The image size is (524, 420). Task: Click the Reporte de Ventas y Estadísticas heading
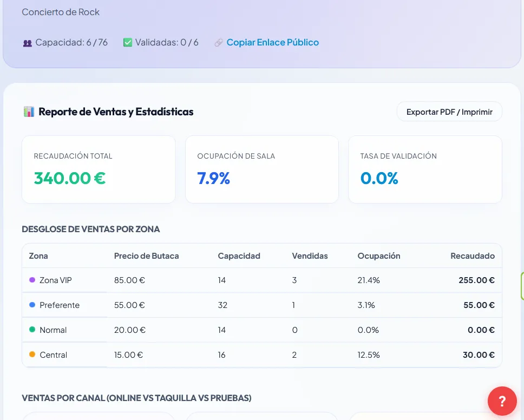tap(116, 111)
